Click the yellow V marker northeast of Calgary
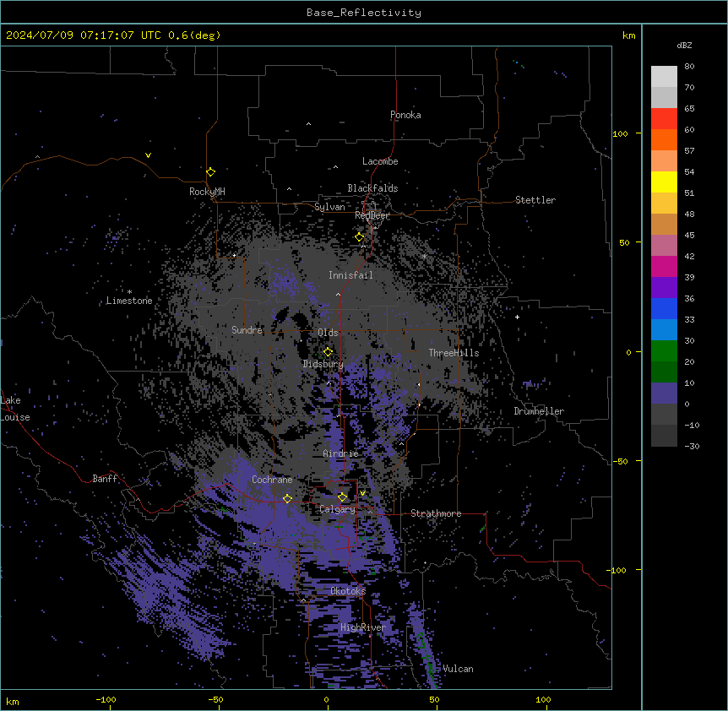 [x=362, y=493]
